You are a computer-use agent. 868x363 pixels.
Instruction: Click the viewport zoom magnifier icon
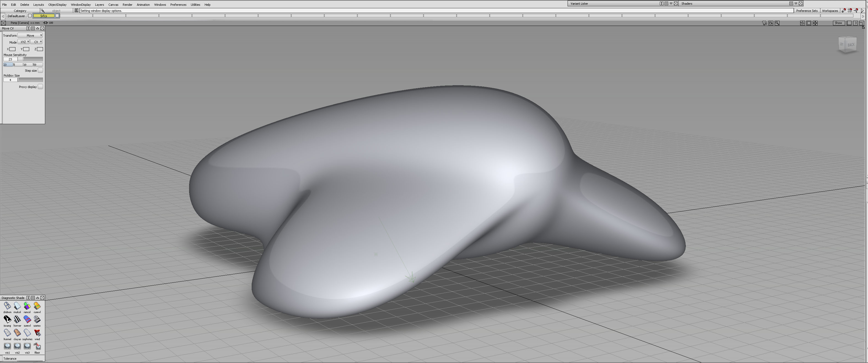(x=777, y=23)
